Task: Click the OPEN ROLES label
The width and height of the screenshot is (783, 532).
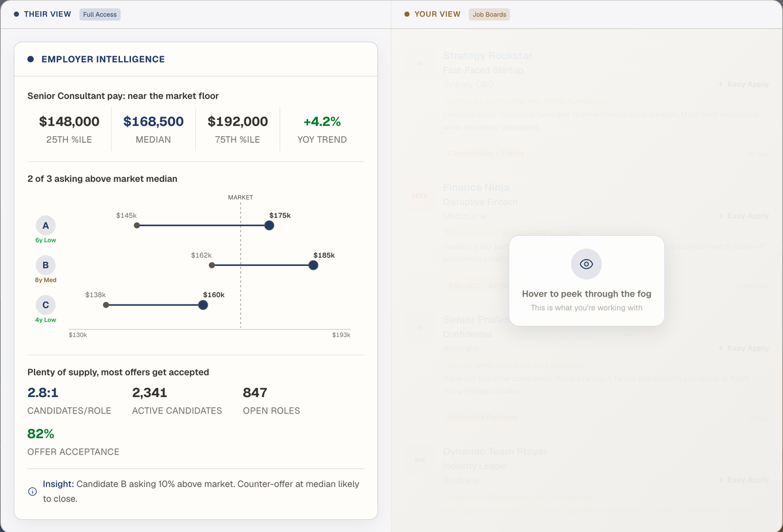Action: (271, 411)
